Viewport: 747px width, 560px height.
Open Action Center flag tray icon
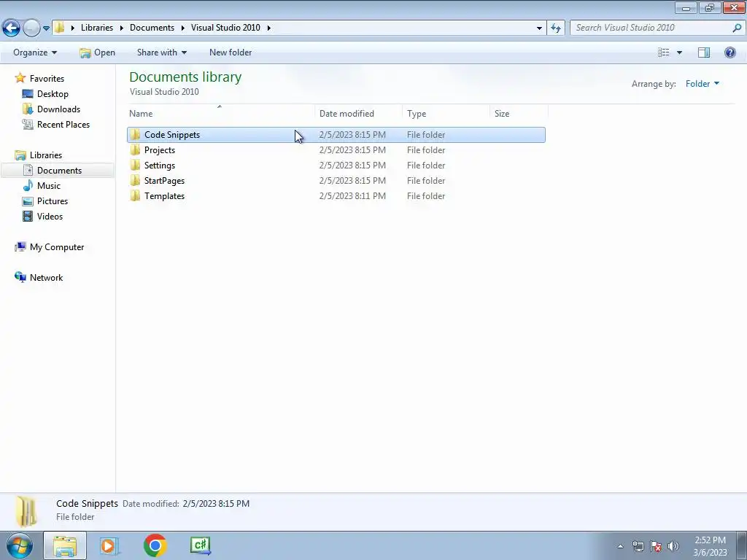coord(656,546)
